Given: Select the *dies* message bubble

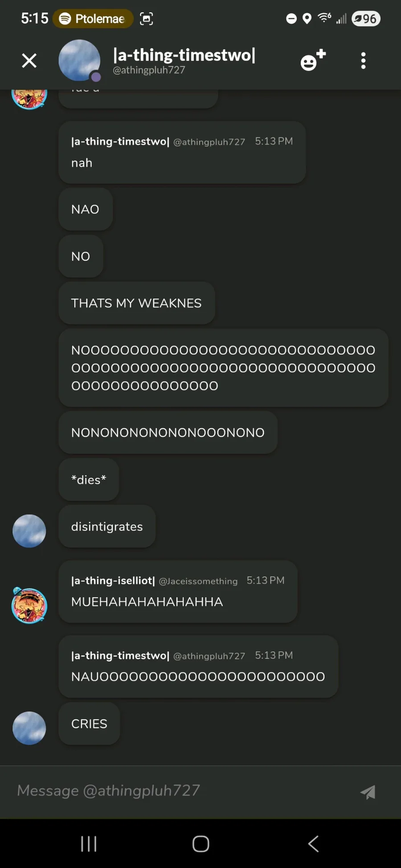Looking at the screenshot, I should click(x=89, y=480).
